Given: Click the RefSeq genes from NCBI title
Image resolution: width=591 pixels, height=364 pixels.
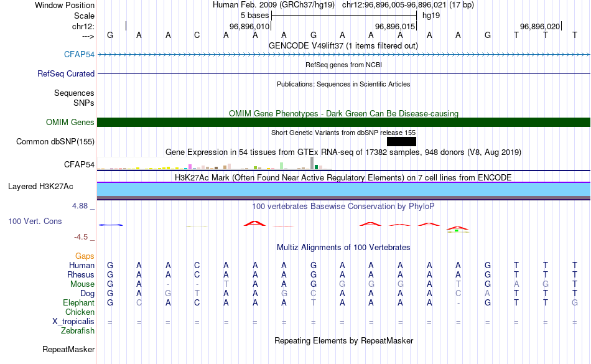Looking at the screenshot, I should (x=344, y=65).
